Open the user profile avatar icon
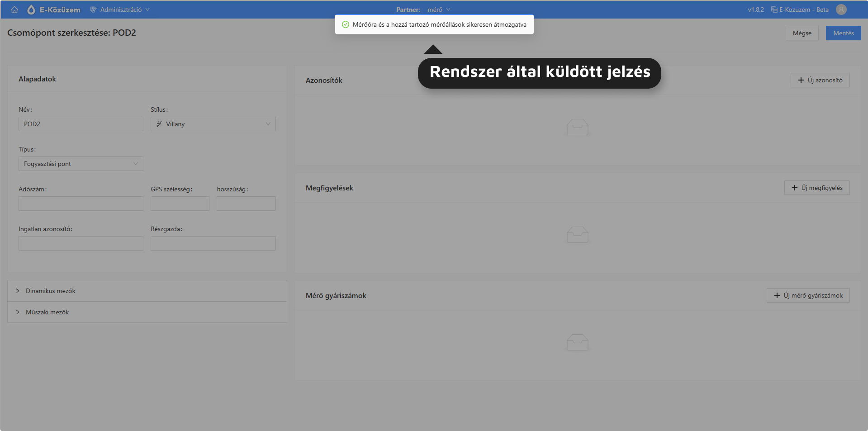The width and height of the screenshot is (868, 431). click(x=841, y=9)
